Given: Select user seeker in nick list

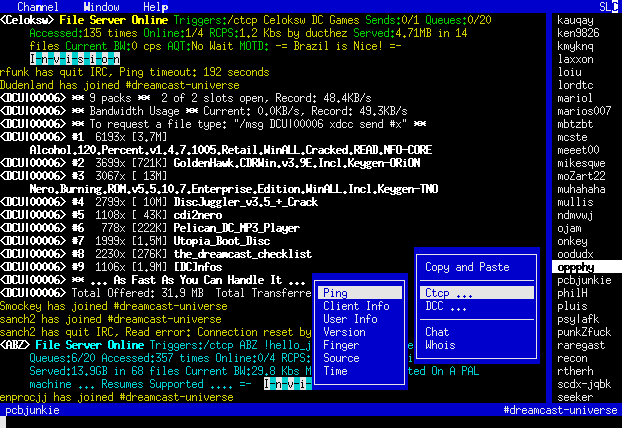Looking at the screenshot, I should (x=575, y=397).
